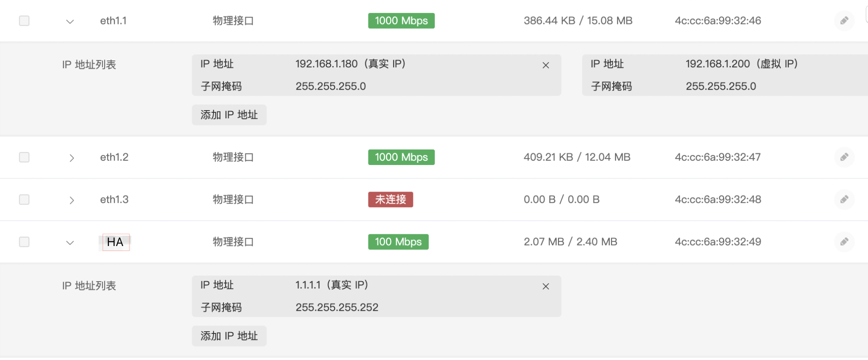Expand the eth1.3 interface row
Screen dimensions: 868x360
[x=72, y=200]
